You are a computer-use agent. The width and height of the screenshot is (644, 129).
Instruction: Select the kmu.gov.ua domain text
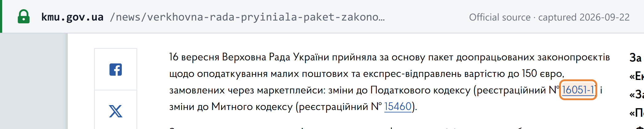pyautogui.click(x=72, y=17)
